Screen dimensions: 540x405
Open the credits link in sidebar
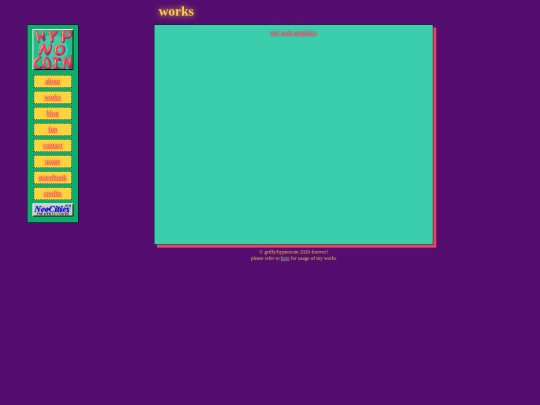pos(53,194)
